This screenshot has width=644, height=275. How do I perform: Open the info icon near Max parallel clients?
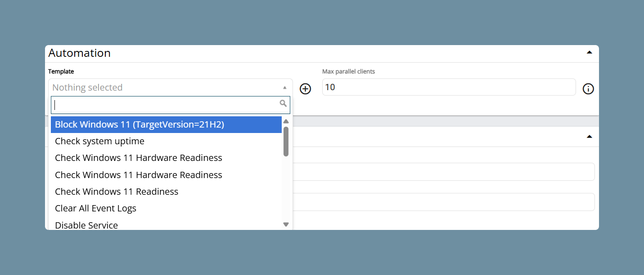[x=588, y=89]
